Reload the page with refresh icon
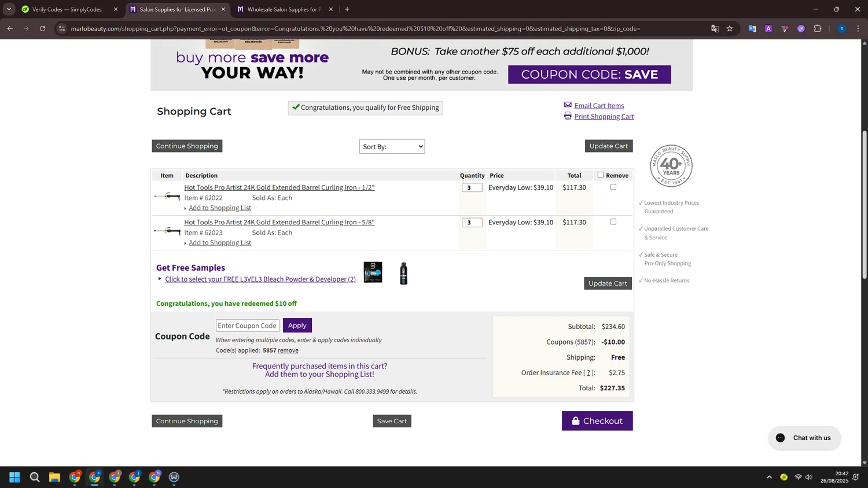The height and width of the screenshot is (488, 868). pyautogui.click(x=42, y=28)
